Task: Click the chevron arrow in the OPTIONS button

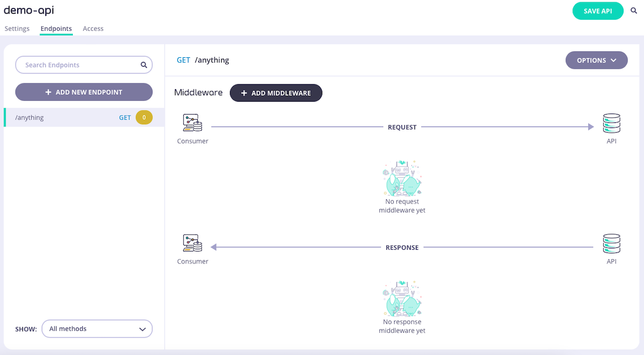Action: click(613, 60)
